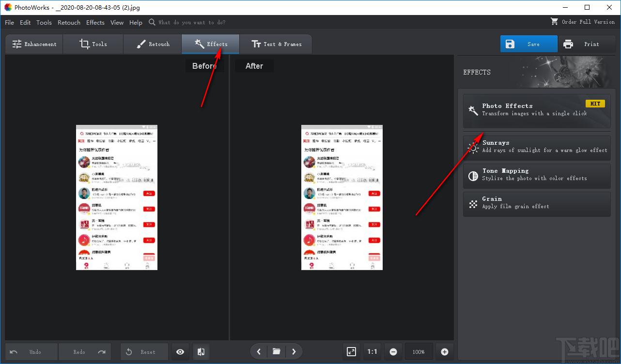621x364 pixels.
Task: Click the shopping cart icon
Action: click(x=555, y=22)
